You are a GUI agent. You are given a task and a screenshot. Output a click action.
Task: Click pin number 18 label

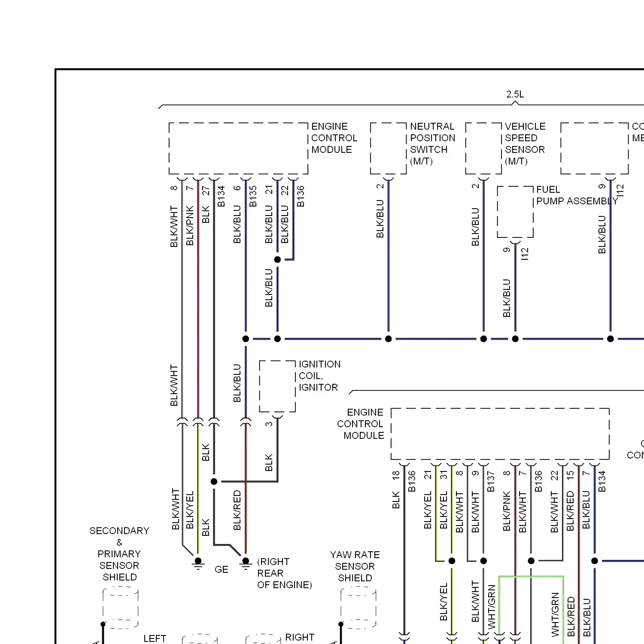[x=395, y=475]
